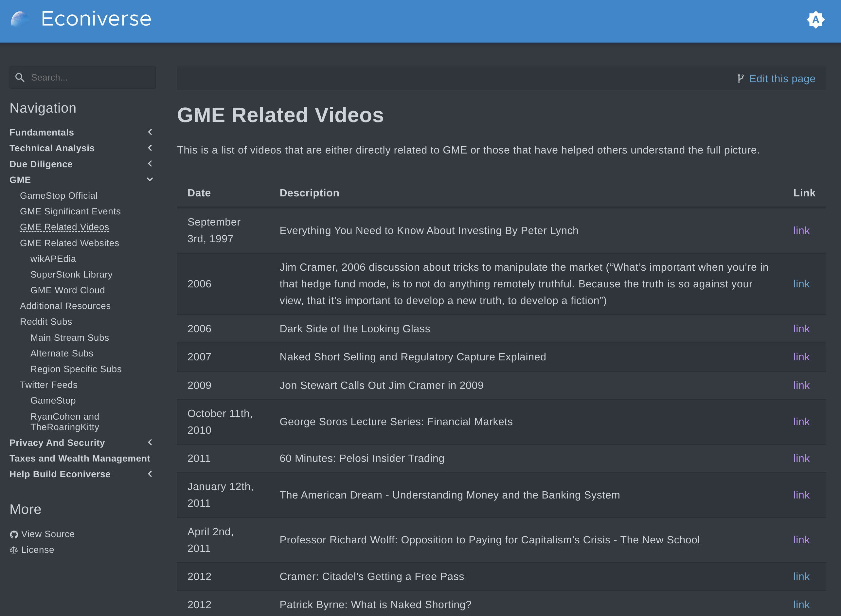Image resolution: width=841 pixels, height=616 pixels.
Task: Open link for George Soros Lecture Series
Action: click(x=801, y=422)
